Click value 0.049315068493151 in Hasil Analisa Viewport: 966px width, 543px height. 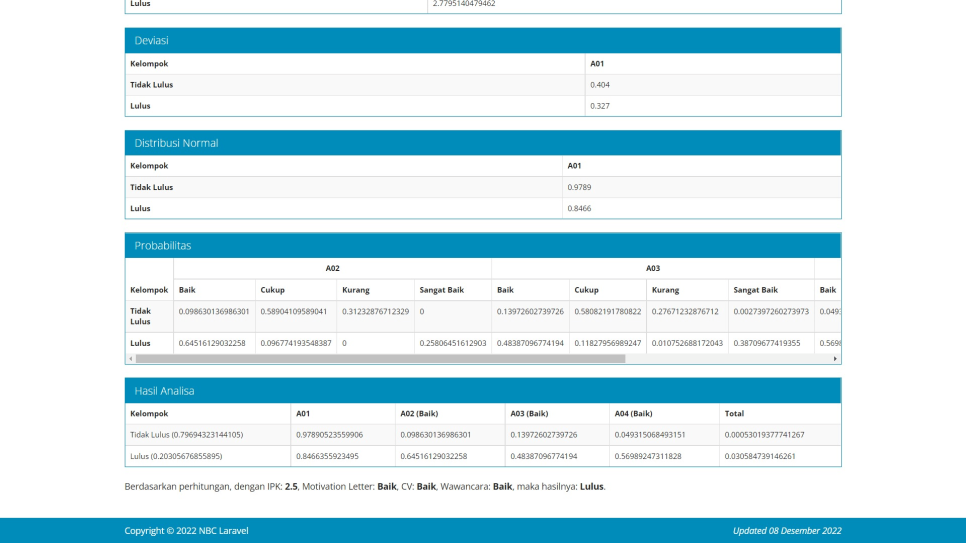pos(649,435)
